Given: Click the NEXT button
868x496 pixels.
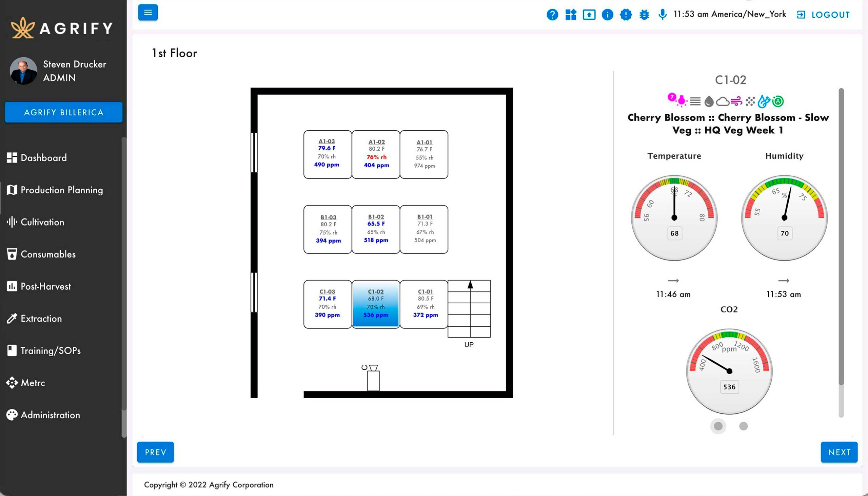Looking at the screenshot, I should click(839, 452).
